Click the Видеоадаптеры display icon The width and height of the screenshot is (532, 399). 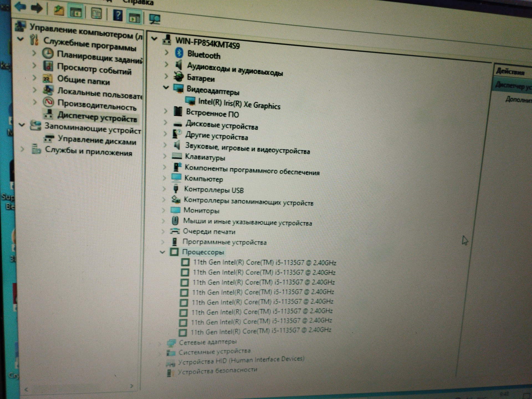click(x=178, y=88)
